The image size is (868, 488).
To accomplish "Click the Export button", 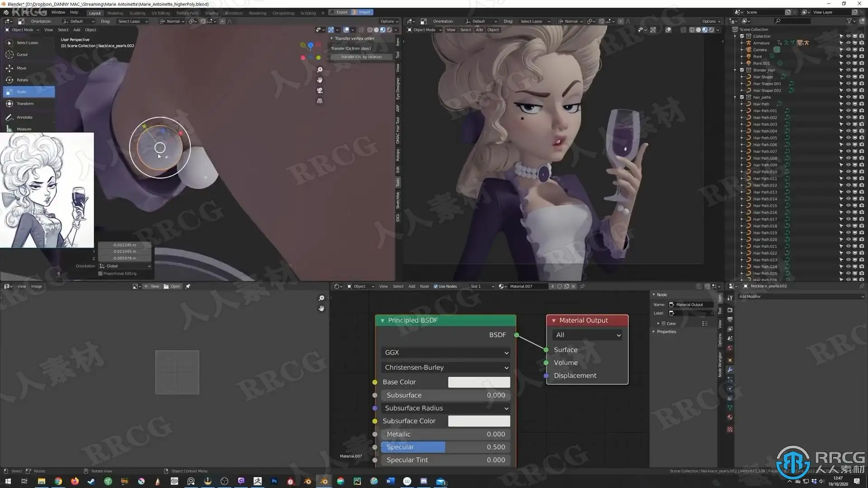I will click(x=339, y=12).
